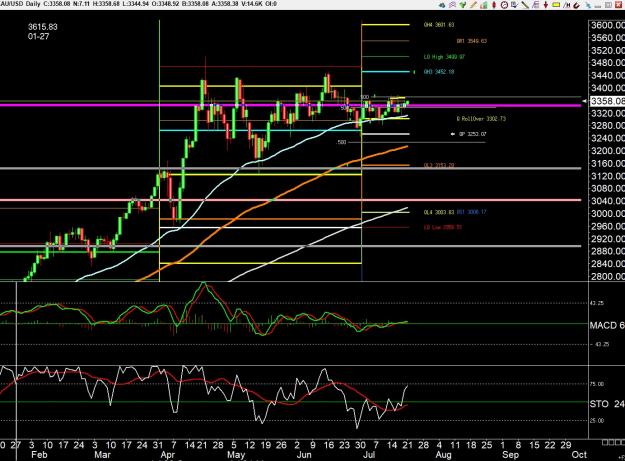This screenshot has width=625, height=461.
Task: Select the yellow label tag icon
Action: [x=556, y=5]
